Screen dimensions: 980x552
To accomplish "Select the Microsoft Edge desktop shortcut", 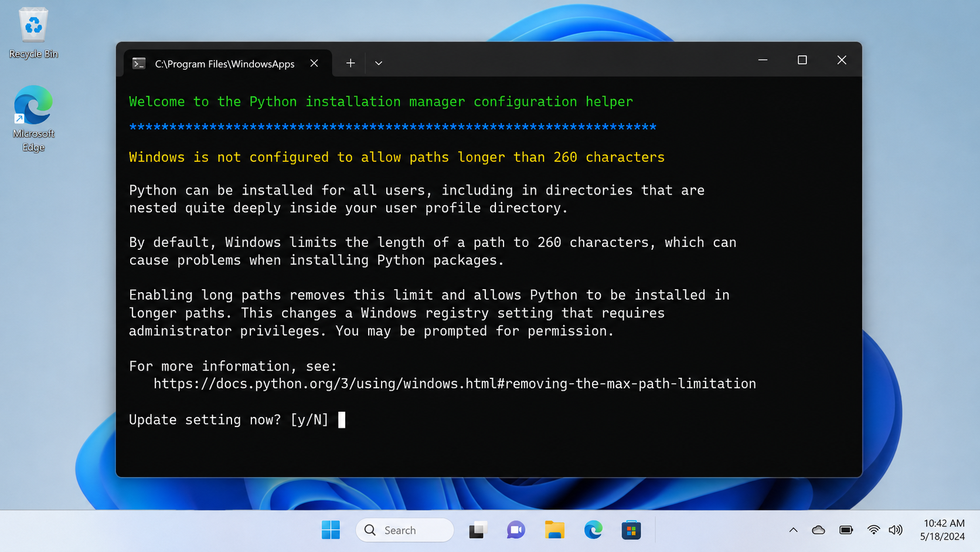I will (x=33, y=119).
